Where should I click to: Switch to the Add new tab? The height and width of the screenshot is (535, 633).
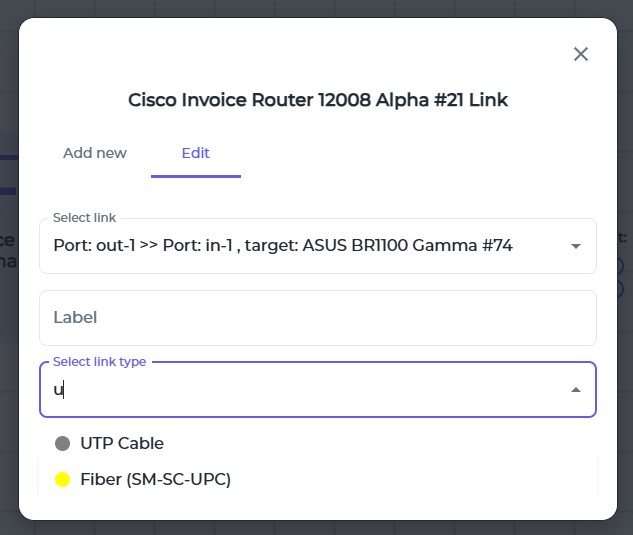(x=95, y=153)
